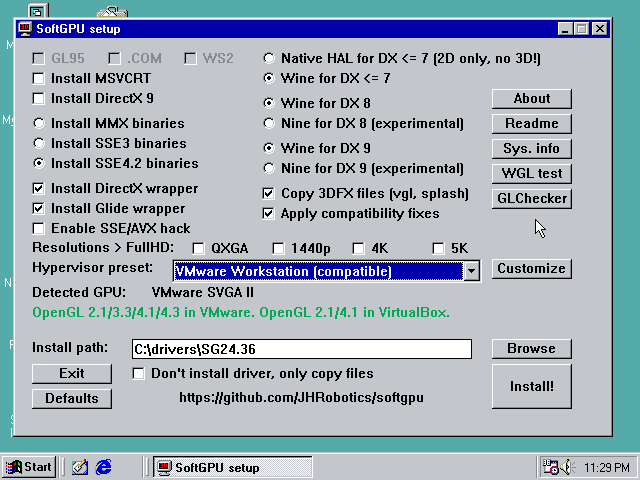Screen dimensions: 640x480
Task: Launch Internet Explorer from quick launch
Action: pos(104,467)
